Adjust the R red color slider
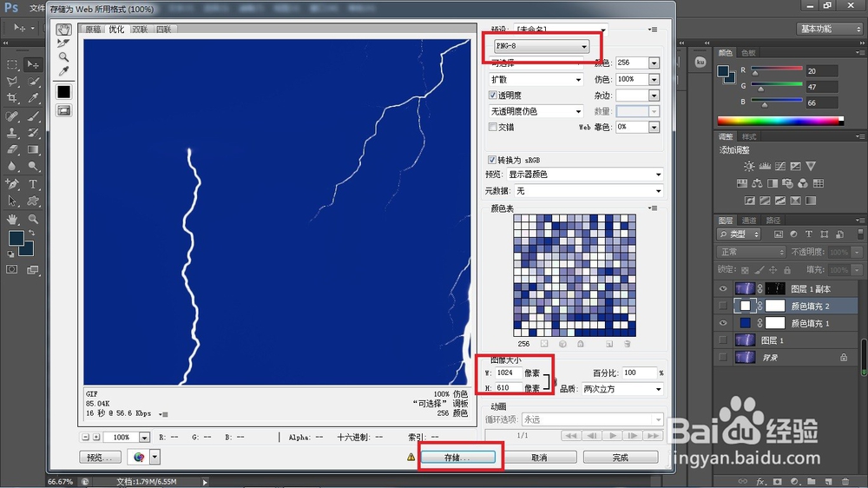This screenshot has width=868, height=488. pyautogui.click(x=755, y=73)
